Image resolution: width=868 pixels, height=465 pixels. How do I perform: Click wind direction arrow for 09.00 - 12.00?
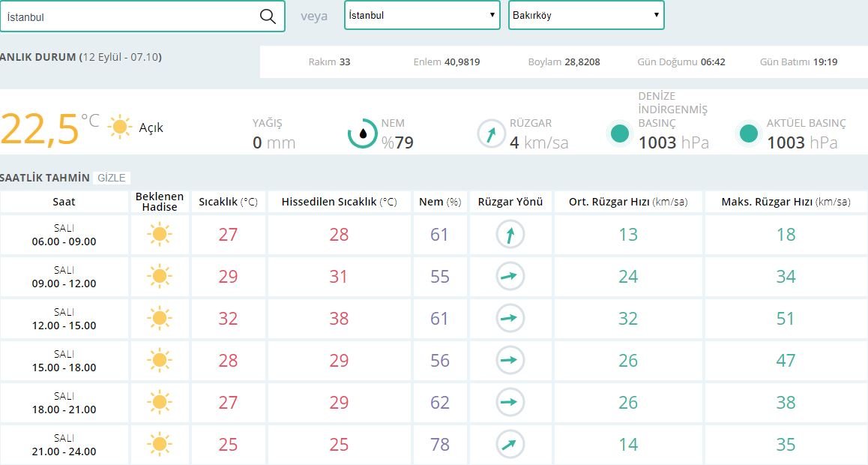(x=510, y=277)
